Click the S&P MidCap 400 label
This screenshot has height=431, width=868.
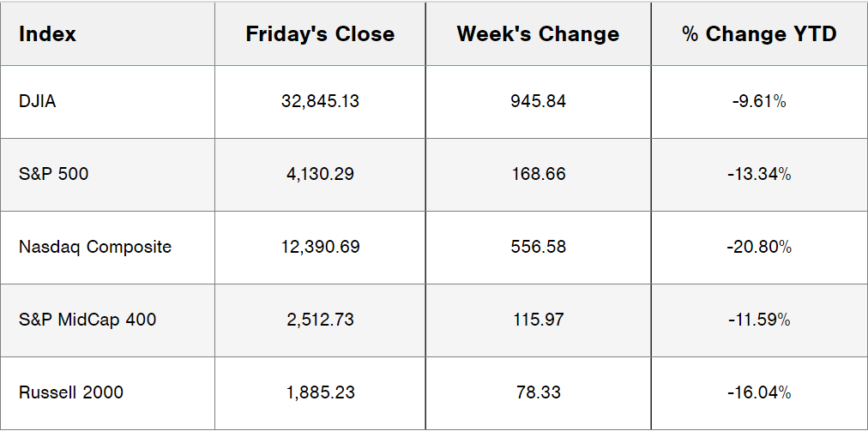pyautogui.click(x=87, y=320)
